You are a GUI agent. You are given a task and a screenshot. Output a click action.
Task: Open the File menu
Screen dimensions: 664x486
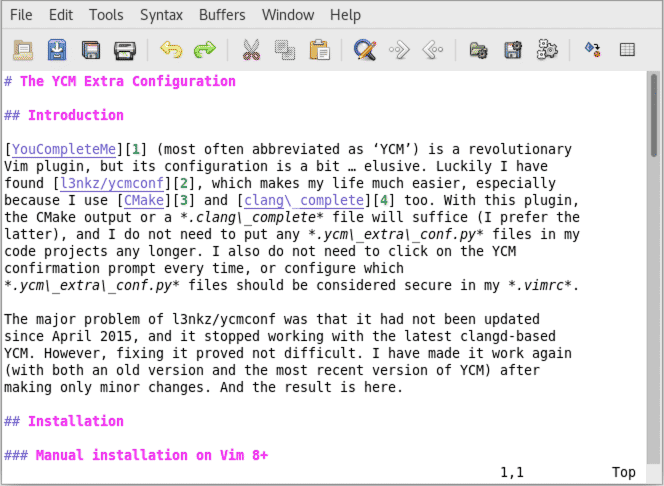21,15
